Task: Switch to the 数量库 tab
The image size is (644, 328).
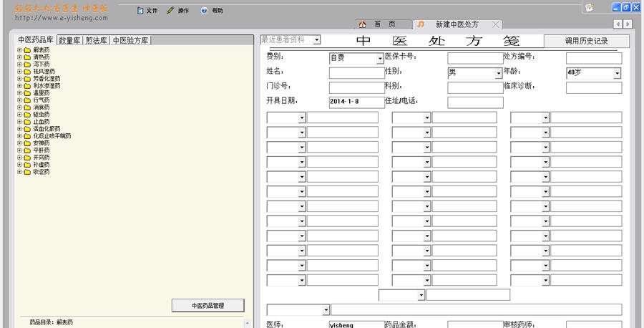Action: [69, 40]
